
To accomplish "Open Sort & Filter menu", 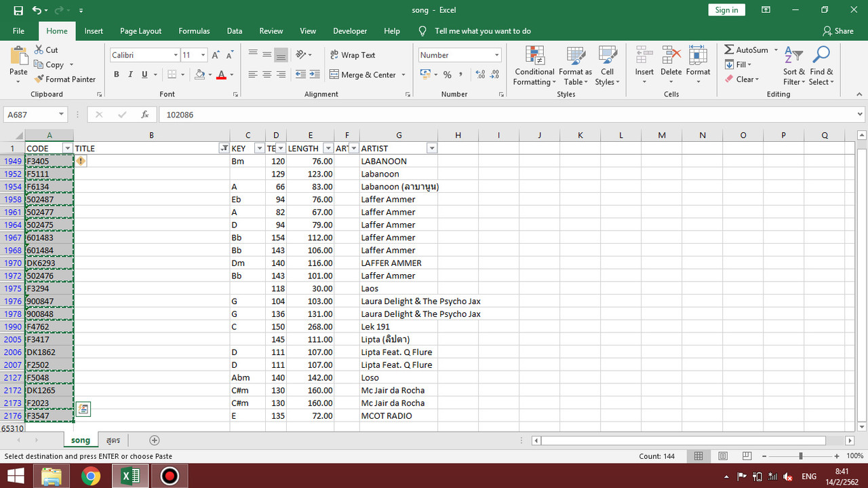I will 794,66.
